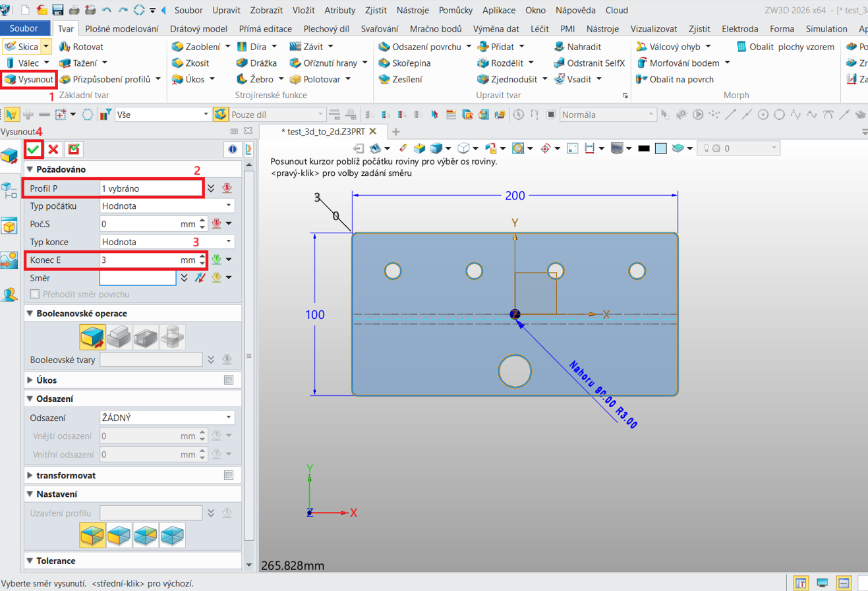
Task: Select the third boolean operation, Remove
Action: click(146, 337)
